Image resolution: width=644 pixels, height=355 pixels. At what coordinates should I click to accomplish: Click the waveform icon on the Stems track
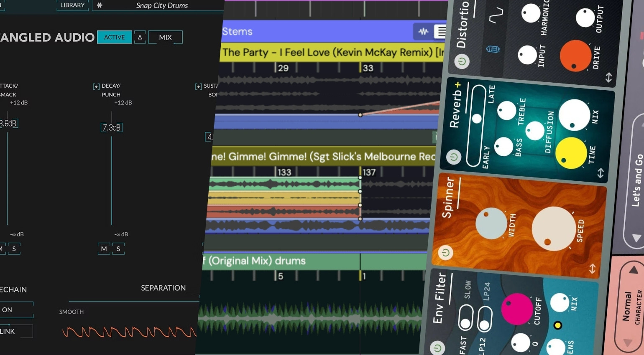pos(424,31)
